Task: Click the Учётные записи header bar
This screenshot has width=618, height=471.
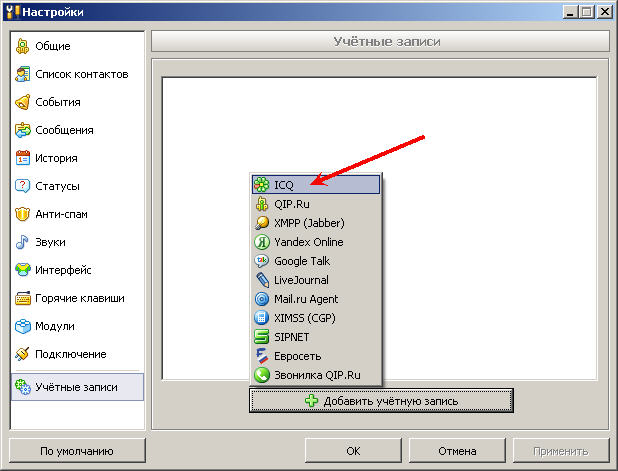Action: coord(380,41)
